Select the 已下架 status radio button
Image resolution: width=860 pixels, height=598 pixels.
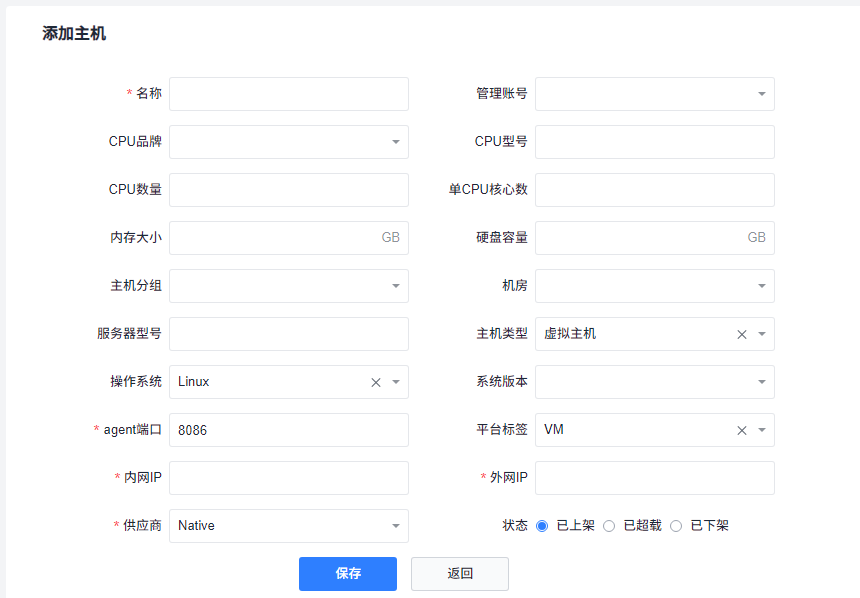click(x=676, y=526)
